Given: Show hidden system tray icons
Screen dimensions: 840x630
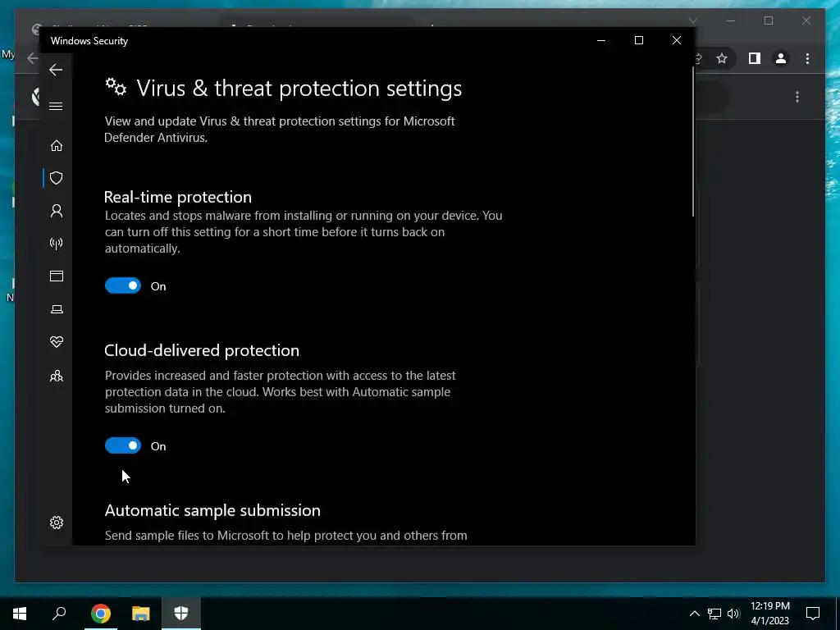Looking at the screenshot, I should pos(694,614).
